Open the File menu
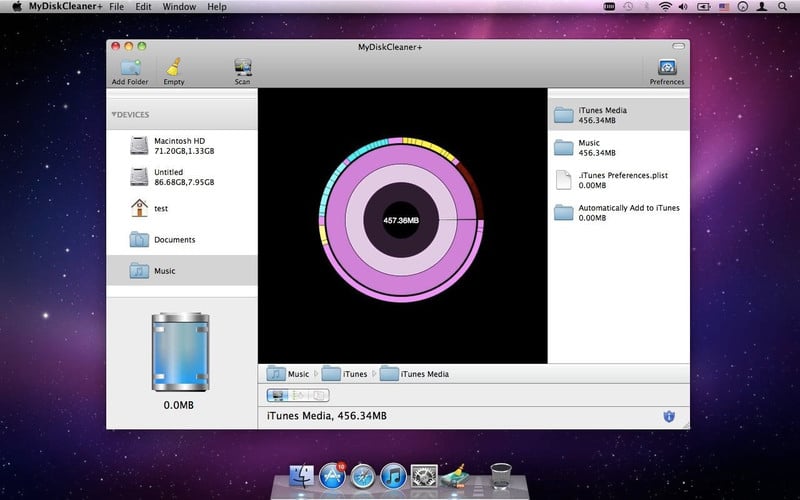This screenshot has height=500, width=800. (116, 7)
